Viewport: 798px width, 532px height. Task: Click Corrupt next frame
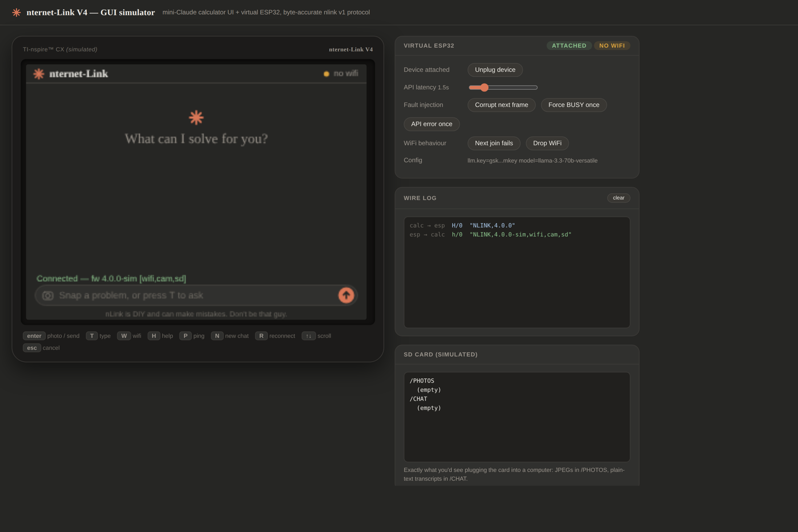pos(501,105)
